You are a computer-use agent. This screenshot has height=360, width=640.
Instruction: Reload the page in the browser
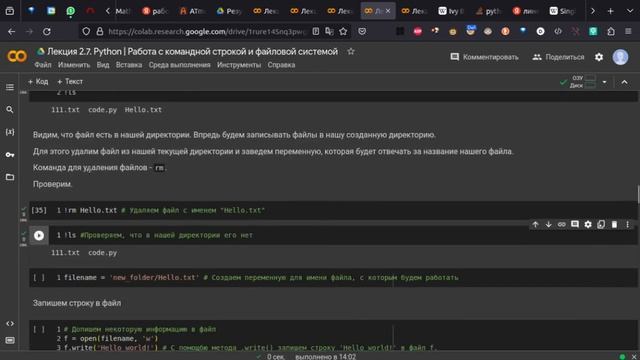47,31
